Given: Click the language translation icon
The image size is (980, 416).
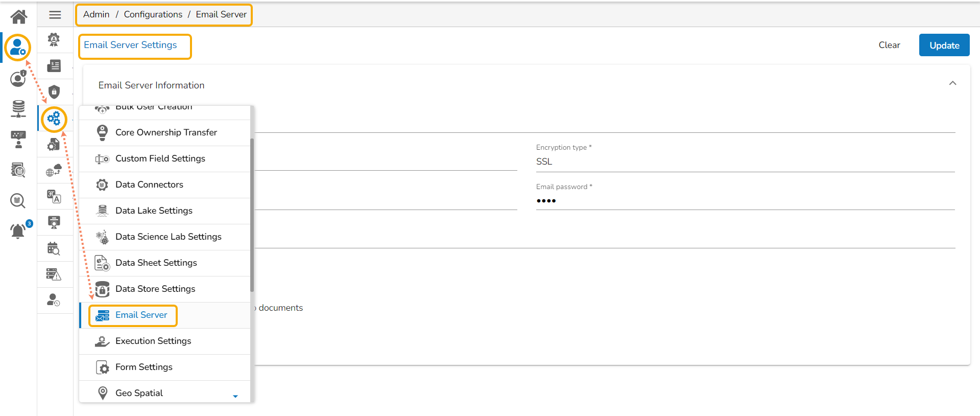Looking at the screenshot, I should tap(54, 196).
